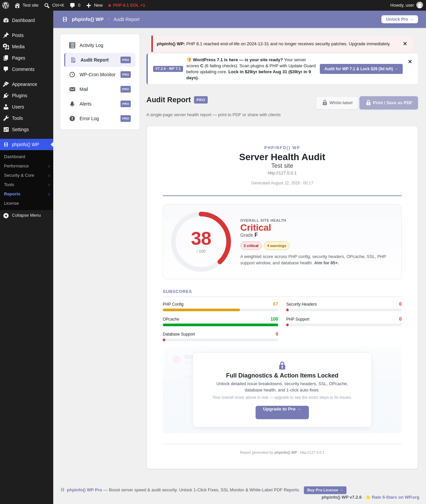
Task: Click the Plugins plug icon
Action: click(x=6, y=96)
